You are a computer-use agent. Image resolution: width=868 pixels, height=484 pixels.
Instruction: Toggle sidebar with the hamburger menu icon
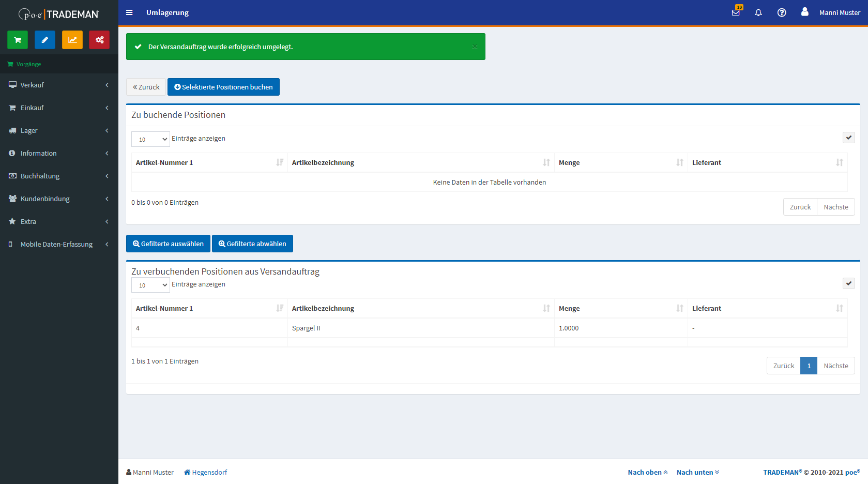click(129, 12)
